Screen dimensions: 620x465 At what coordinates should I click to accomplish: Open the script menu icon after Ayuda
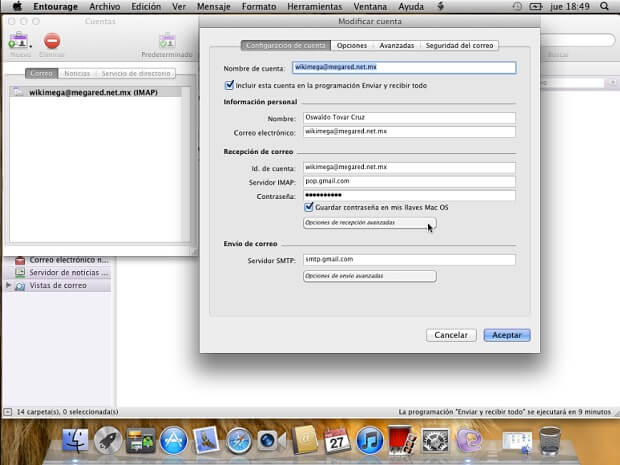(441, 6)
